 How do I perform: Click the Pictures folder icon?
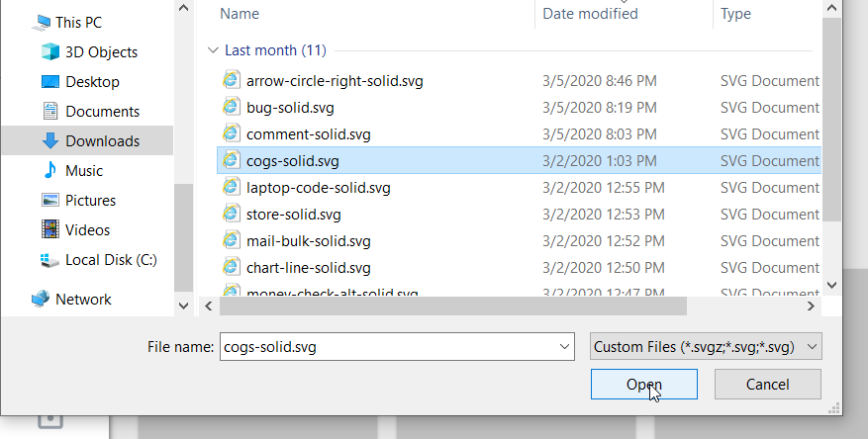(x=50, y=201)
